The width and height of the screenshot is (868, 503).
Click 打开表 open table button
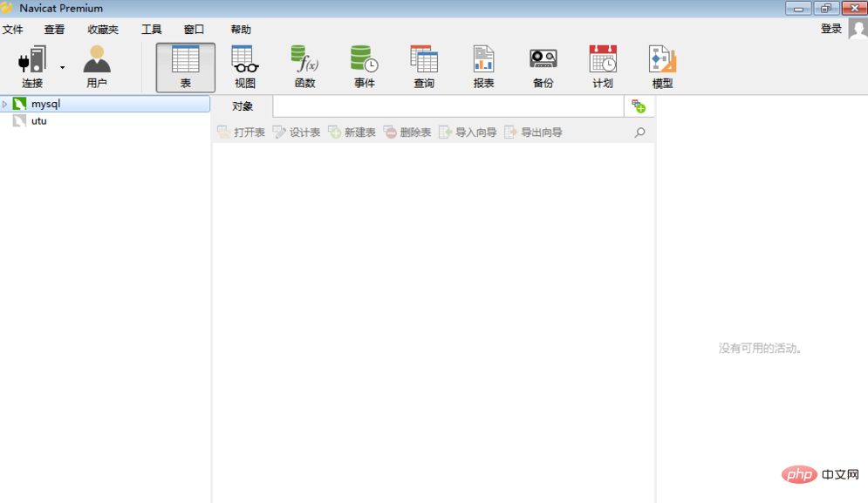(242, 133)
